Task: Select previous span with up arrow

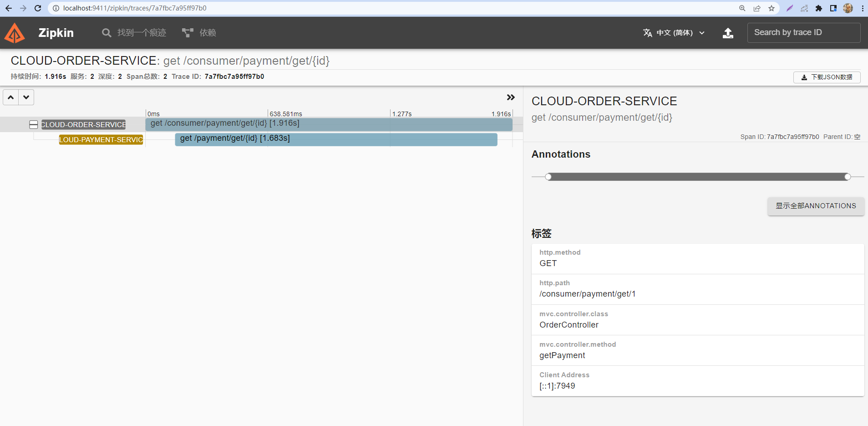Action: (11, 97)
